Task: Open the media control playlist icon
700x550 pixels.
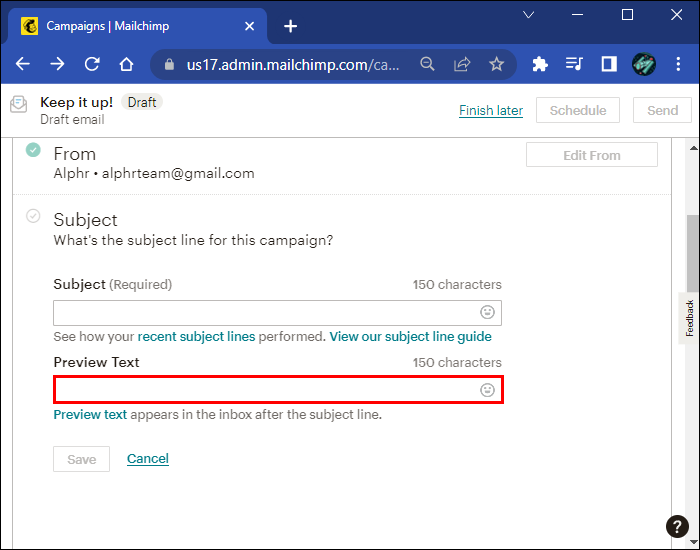Action: click(x=574, y=64)
